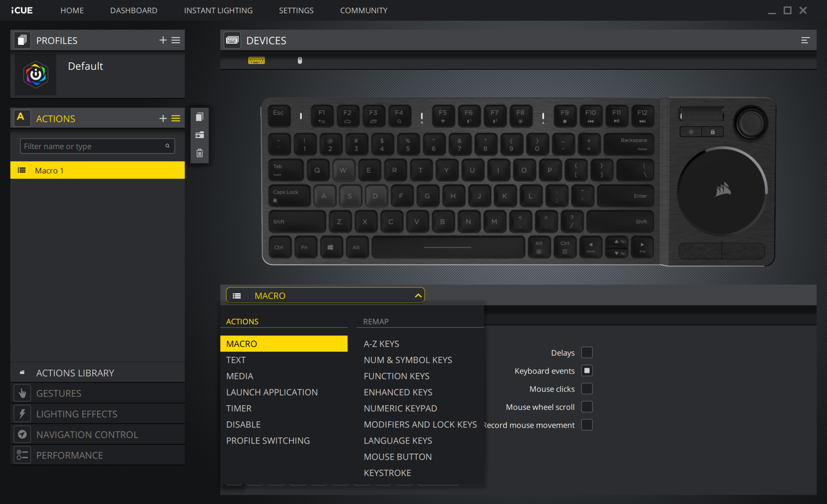Image resolution: width=827 pixels, height=504 pixels.
Task: Open the Profiles hamburger menu
Action: pyautogui.click(x=176, y=40)
